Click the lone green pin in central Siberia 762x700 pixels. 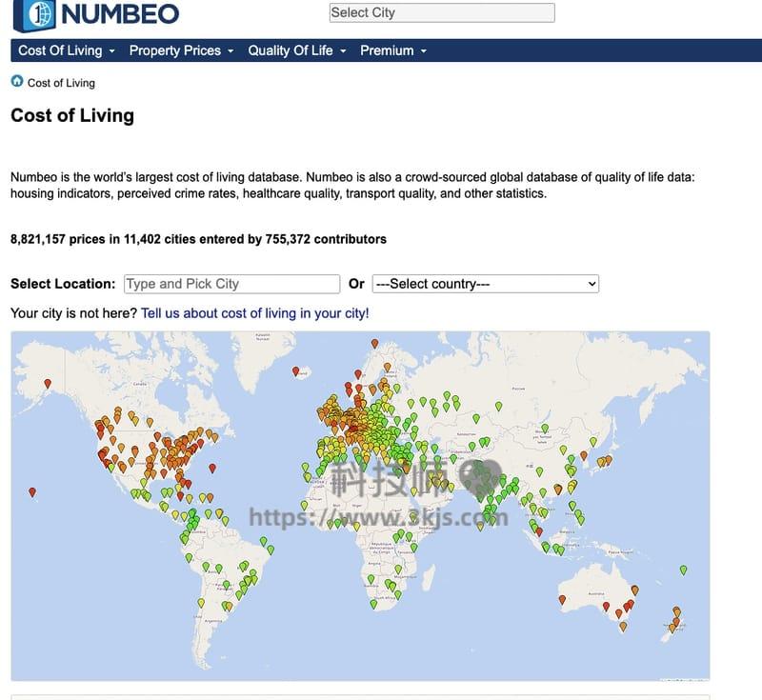(498, 406)
